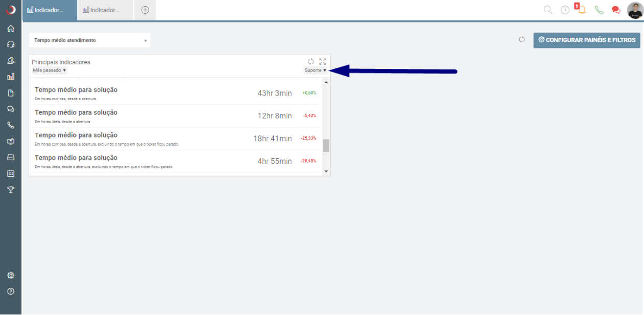This screenshot has width=644, height=315.
Task: Open the Tempo médio atendimento dropdown
Action: (90, 40)
